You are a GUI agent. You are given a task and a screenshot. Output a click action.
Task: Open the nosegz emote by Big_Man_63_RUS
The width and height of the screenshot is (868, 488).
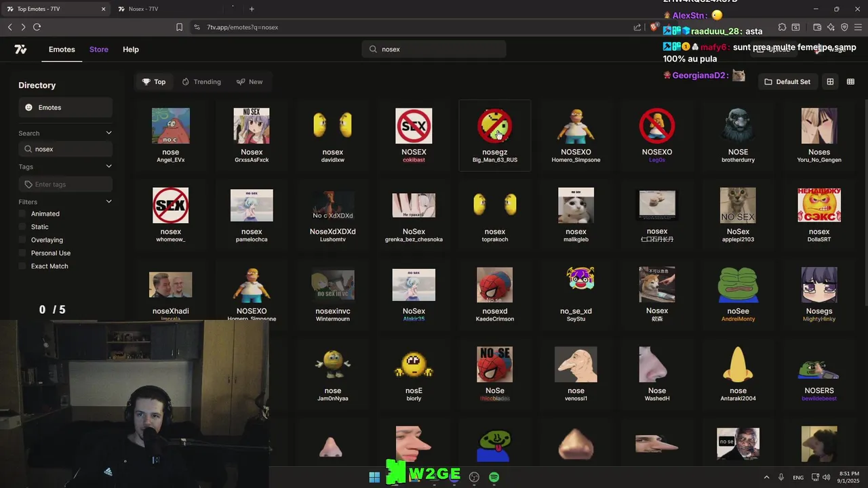pos(495,136)
